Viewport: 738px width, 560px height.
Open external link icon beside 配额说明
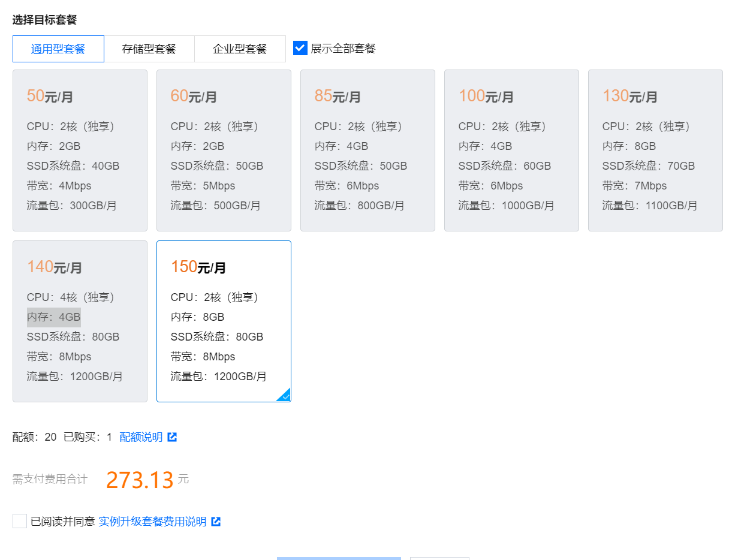click(x=172, y=437)
